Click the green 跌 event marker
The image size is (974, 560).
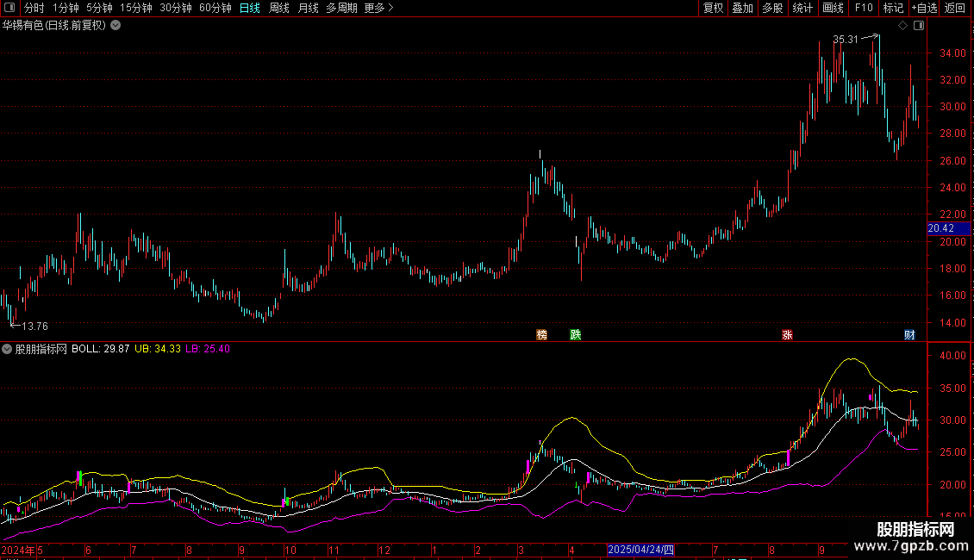pyautogui.click(x=576, y=335)
